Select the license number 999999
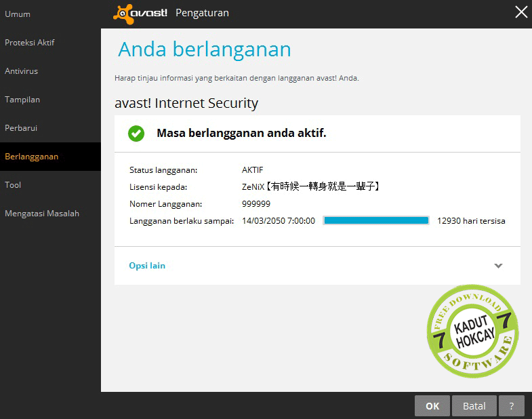Screen dimensions: 532x419 point(256,203)
